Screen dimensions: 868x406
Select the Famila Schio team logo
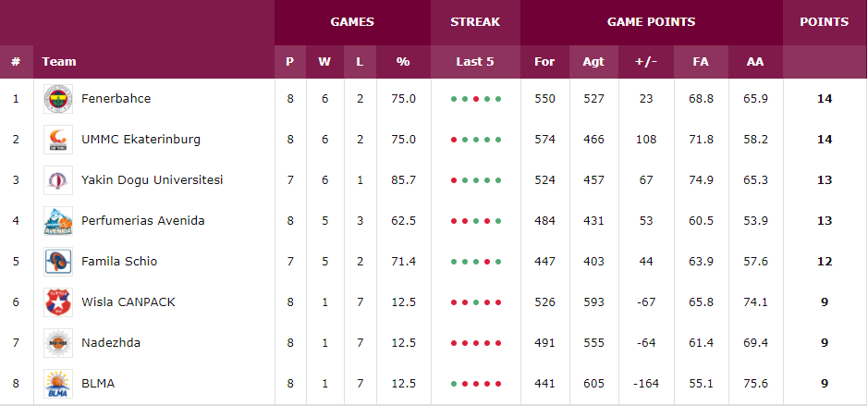[x=58, y=262]
